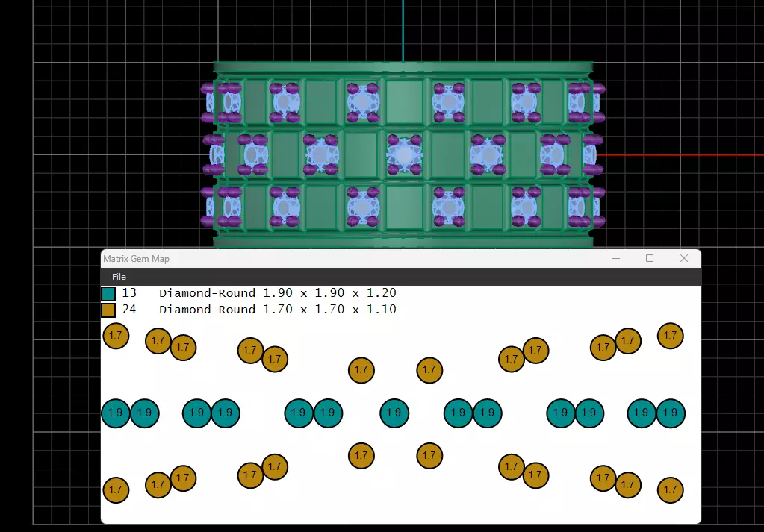
Task: Select the single unpaired teal 1.9 gem circle
Action: [x=394, y=413]
